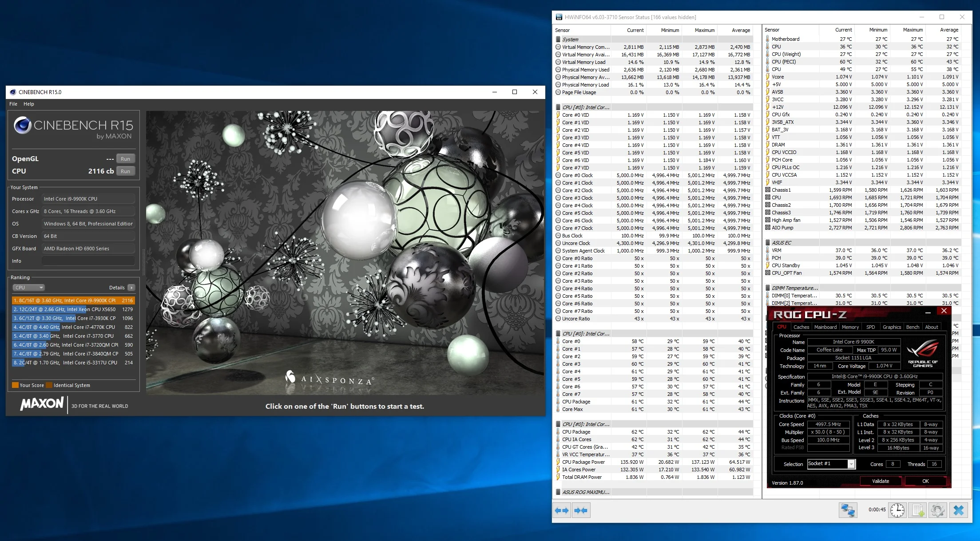Image resolution: width=980 pixels, height=541 pixels.
Task: Open CPU-Z About tab
Action: tap(932, 327)
